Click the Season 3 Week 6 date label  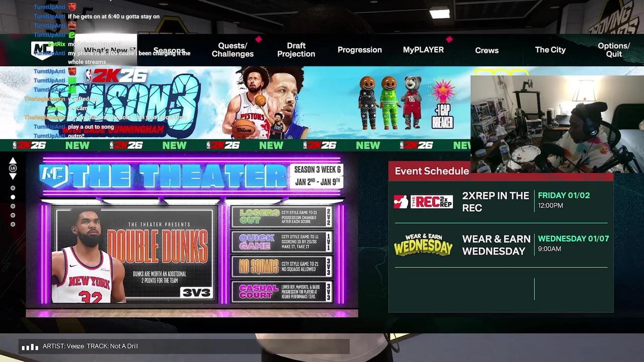point(317,176)
